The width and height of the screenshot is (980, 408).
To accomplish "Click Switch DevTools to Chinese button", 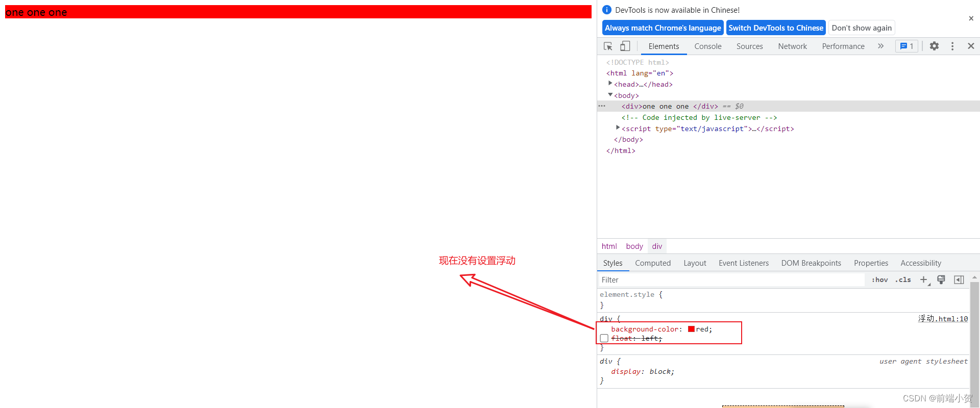I will coord(776,28).
